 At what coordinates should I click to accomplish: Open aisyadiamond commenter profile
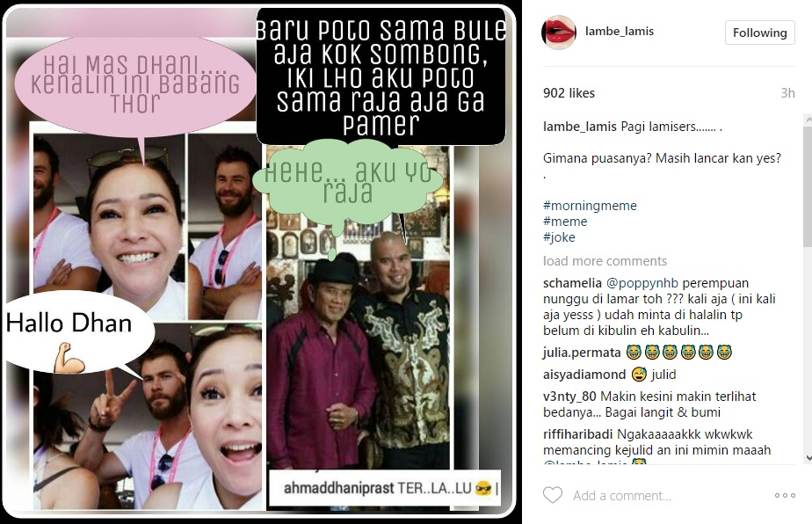[584, 375]
